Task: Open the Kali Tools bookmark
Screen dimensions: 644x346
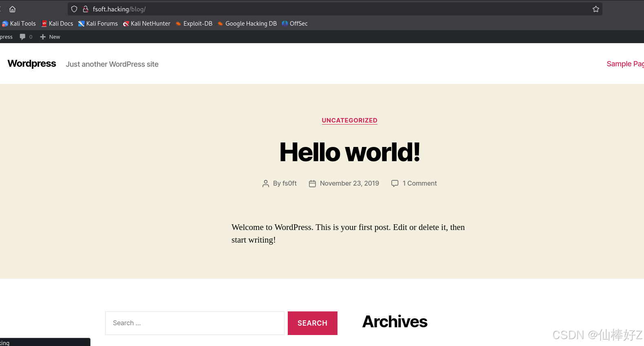Action: point(19,24)
